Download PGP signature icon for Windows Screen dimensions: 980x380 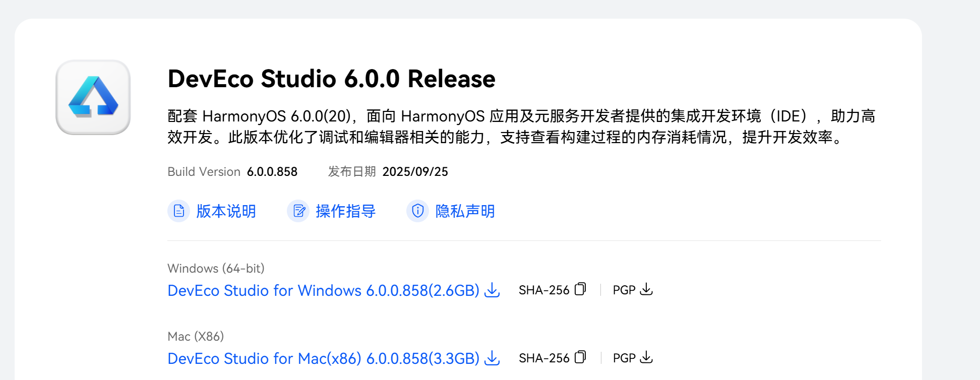[646, 289]
